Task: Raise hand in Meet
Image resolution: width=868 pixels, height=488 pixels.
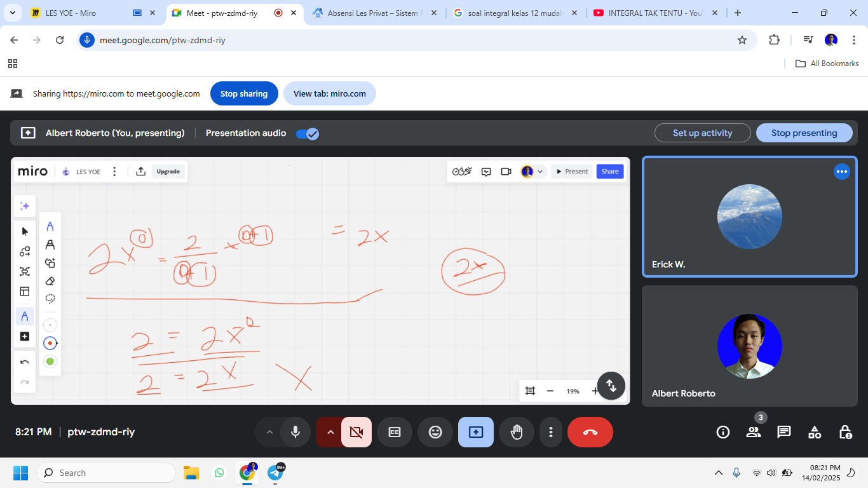Action: 517,432
